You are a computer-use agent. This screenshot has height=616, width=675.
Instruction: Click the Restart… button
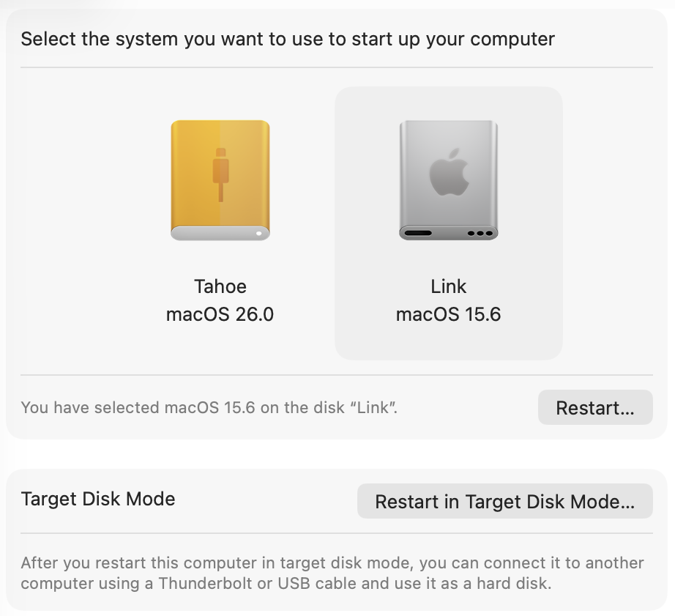pos(595,407)
